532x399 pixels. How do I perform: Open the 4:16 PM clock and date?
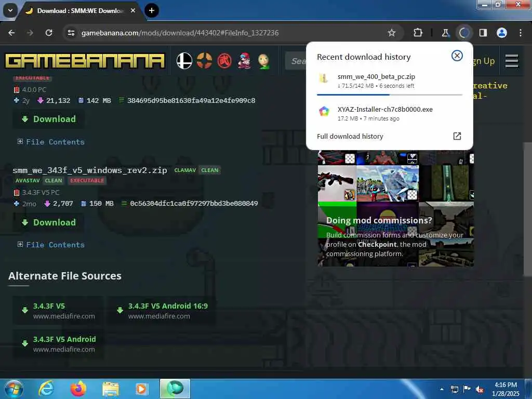[x=506, y=389]
